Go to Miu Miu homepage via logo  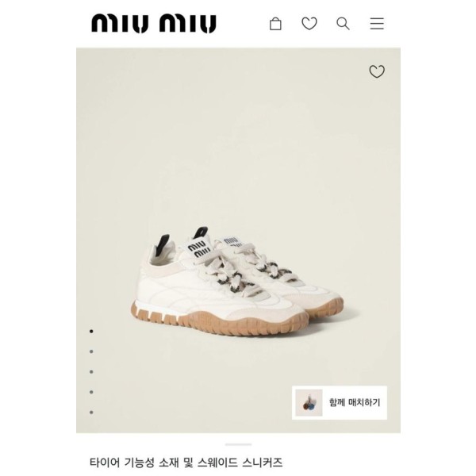pyautogui.click(x=154, y=23)
